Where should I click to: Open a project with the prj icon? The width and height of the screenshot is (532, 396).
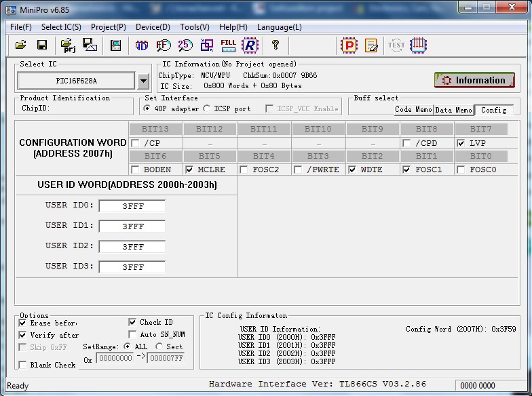click(x=68, y=45)
